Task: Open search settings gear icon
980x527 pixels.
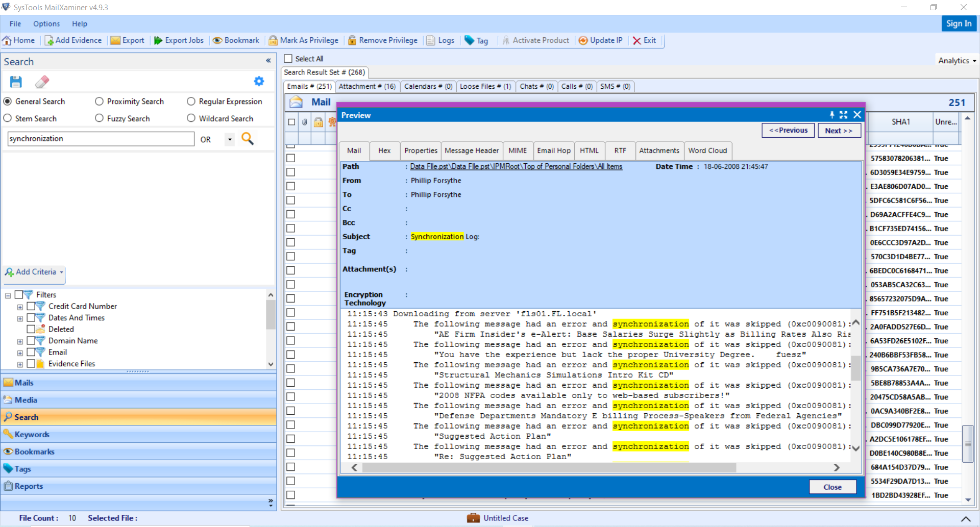Action: tap(259, 81)
